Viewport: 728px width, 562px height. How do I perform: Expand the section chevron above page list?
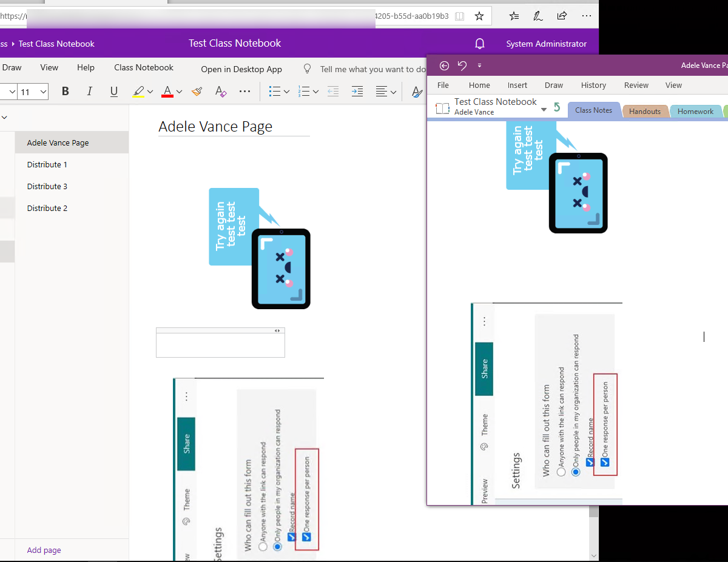[4, 117]
